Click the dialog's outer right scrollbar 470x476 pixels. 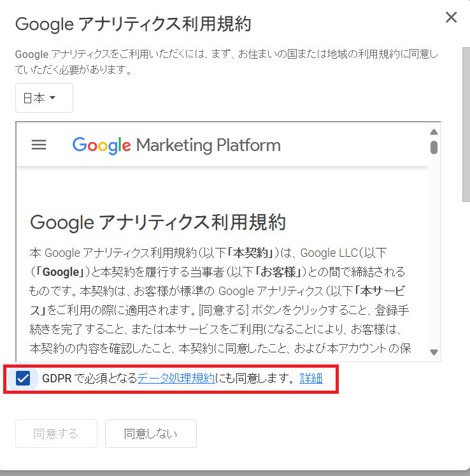point(466,127)
